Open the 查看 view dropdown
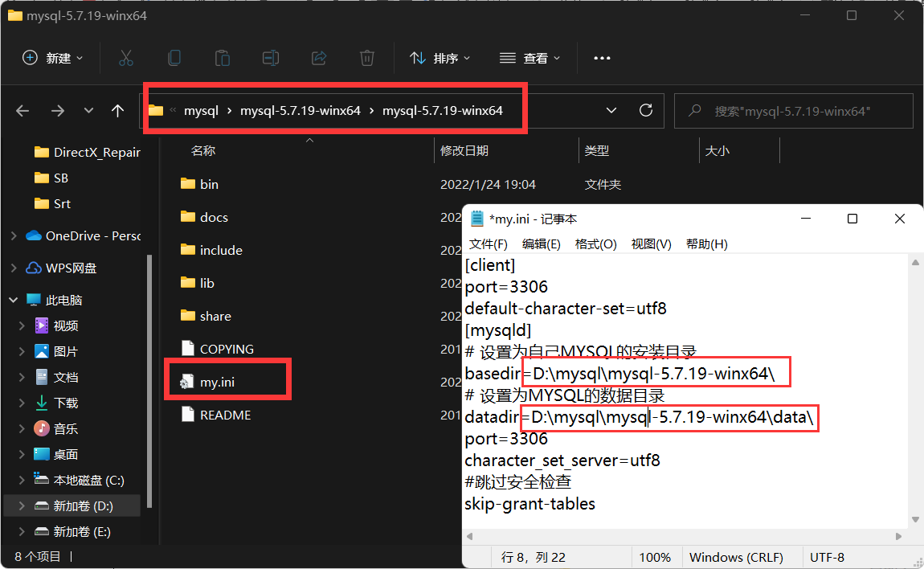The height and width of the screenshot is (569, 924). (x=529, y=58)
